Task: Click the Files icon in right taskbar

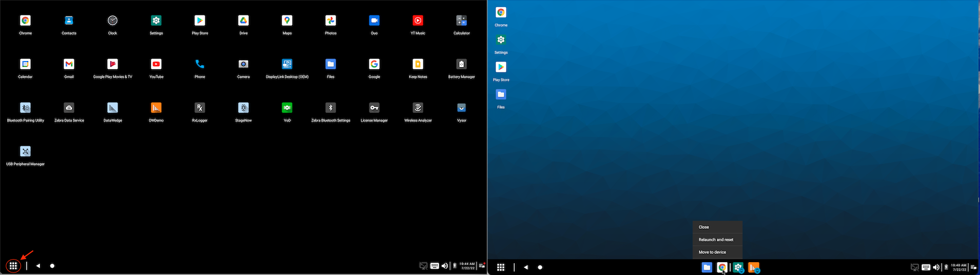Action: click(707, 267)
